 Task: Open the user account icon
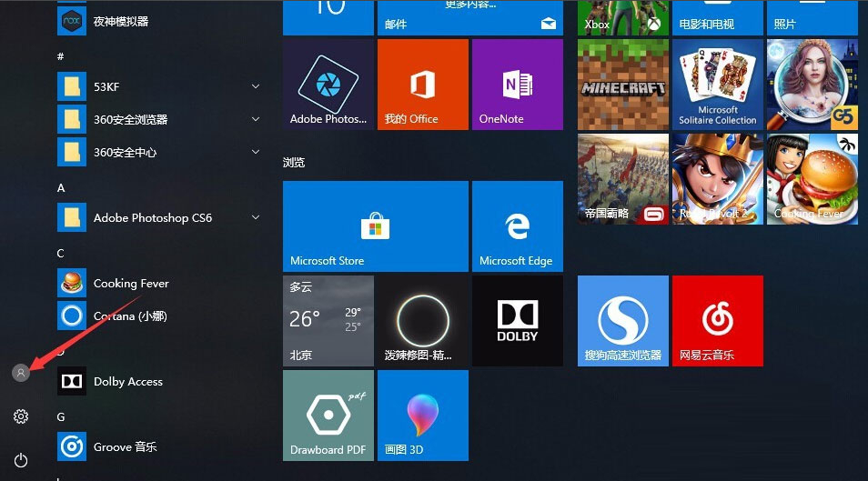[x=21, y=372]
